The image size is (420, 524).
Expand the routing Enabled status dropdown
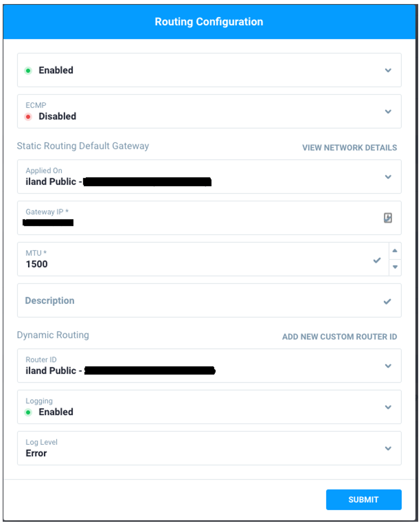(x=388, y=70)
